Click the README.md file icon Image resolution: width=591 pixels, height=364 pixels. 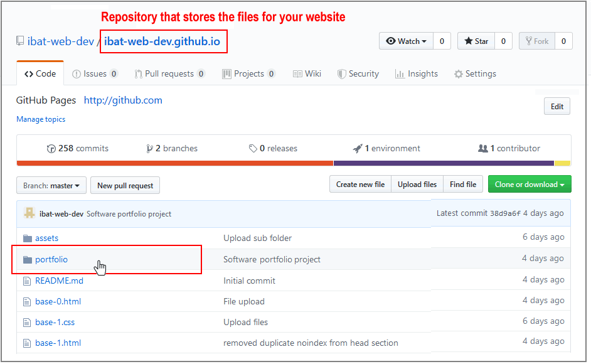pos(27,281)
